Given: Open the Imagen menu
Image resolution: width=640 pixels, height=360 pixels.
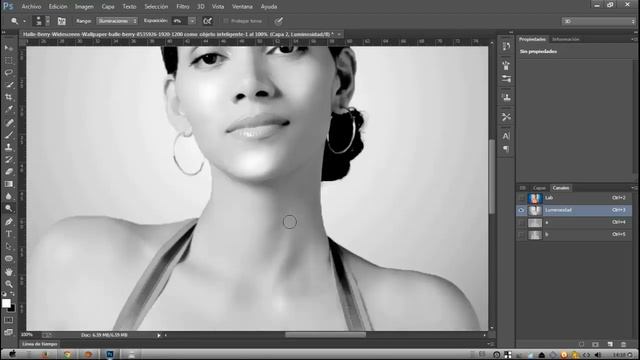Looking at the screenshot, I should [84, 7].
